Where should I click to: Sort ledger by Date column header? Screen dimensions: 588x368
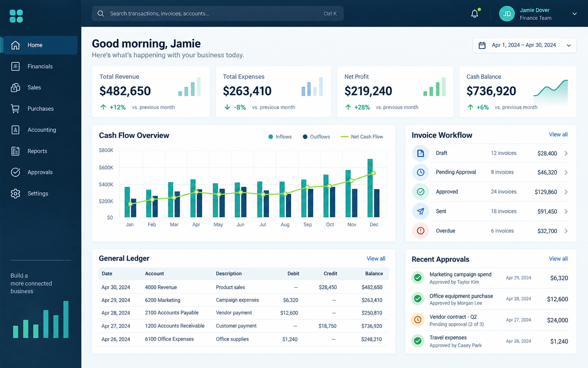coord(107,273)
